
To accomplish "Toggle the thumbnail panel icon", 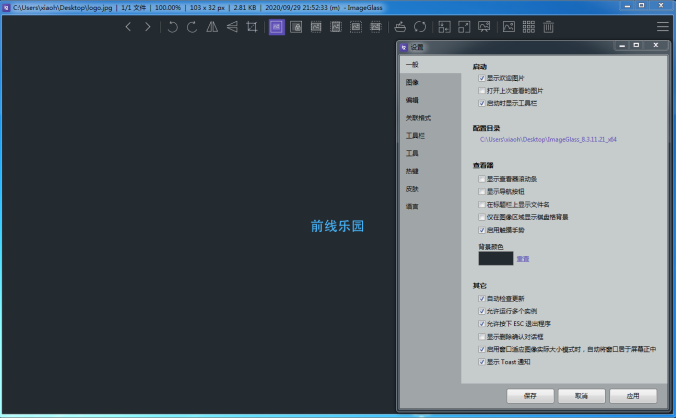I will point(509,27).
